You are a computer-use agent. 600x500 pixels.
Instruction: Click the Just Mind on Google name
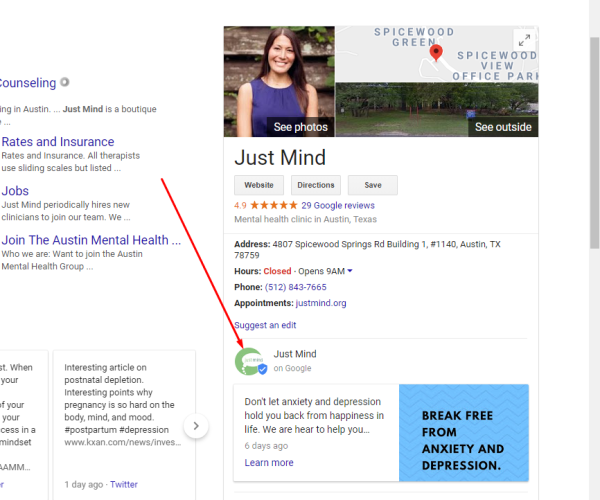(295, 354)
